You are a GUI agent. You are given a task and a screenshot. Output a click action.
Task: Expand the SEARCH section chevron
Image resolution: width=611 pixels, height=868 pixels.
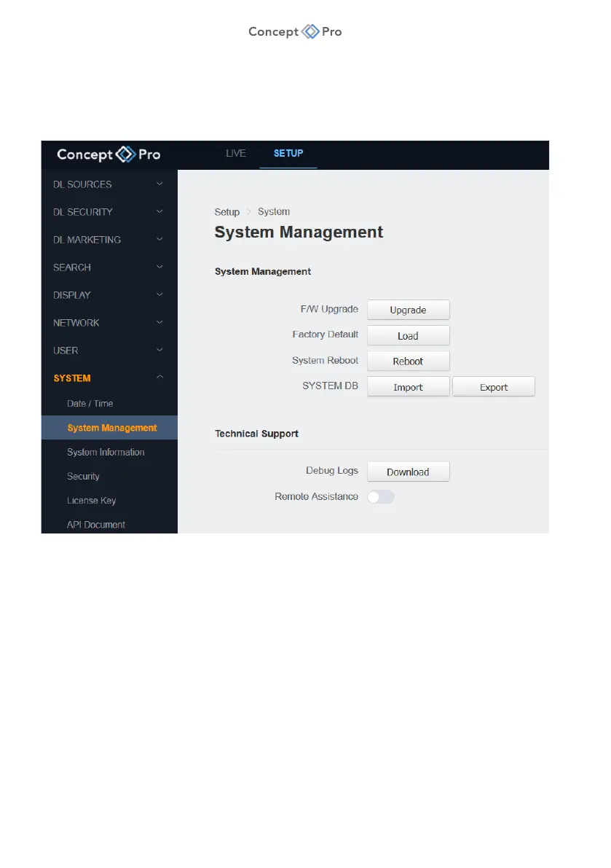coord(159,267)
